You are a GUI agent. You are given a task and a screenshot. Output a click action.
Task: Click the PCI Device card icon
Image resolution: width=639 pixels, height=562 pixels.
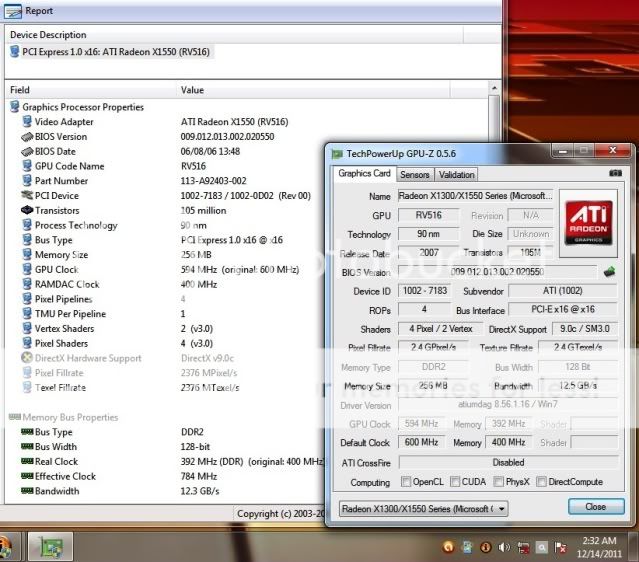pos(27,195)
